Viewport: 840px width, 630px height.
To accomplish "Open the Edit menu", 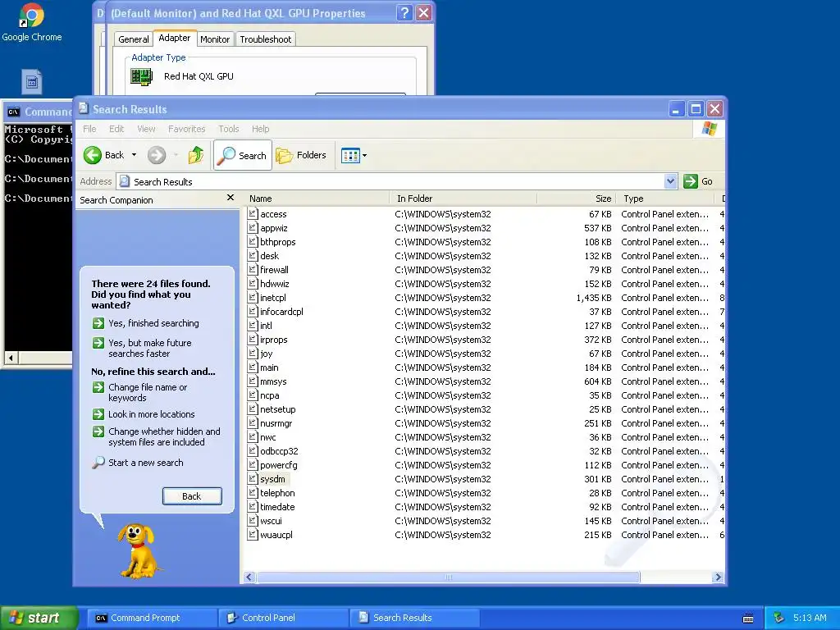I will (x=116, y=129).
